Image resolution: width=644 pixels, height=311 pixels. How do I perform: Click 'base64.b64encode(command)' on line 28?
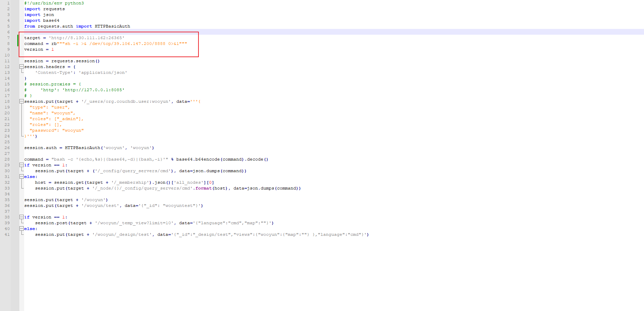(210, 159)
